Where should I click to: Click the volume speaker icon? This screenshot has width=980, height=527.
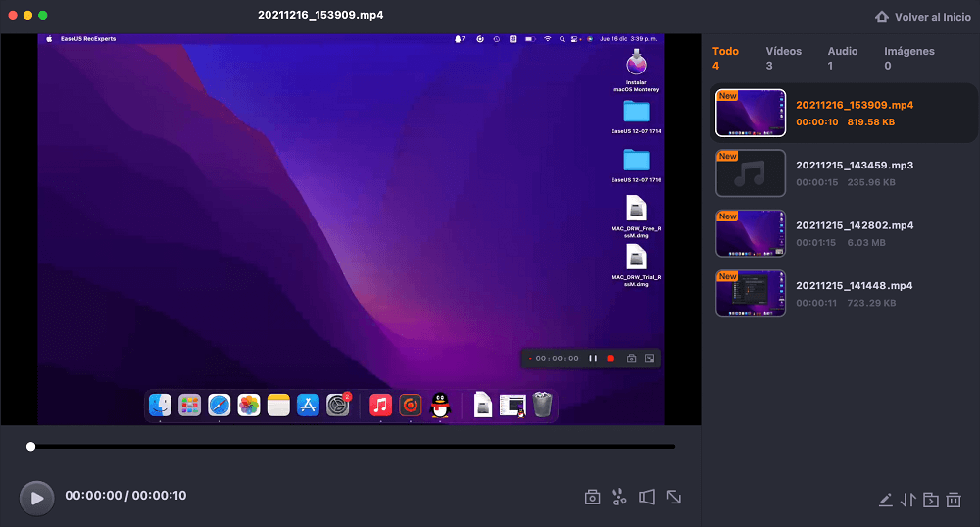coord(647,497)
